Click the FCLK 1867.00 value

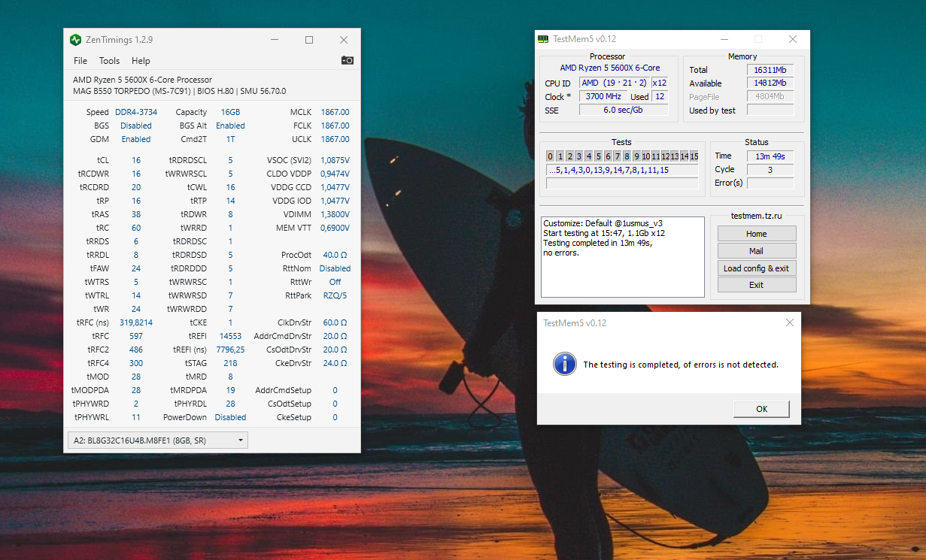pos(335,126)
